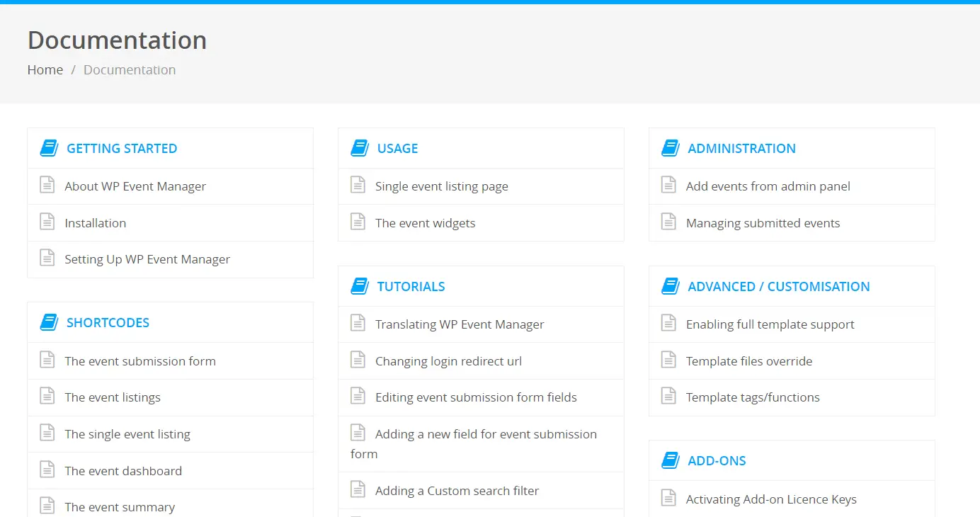Click document icon next to The event summary

[47, 506]
